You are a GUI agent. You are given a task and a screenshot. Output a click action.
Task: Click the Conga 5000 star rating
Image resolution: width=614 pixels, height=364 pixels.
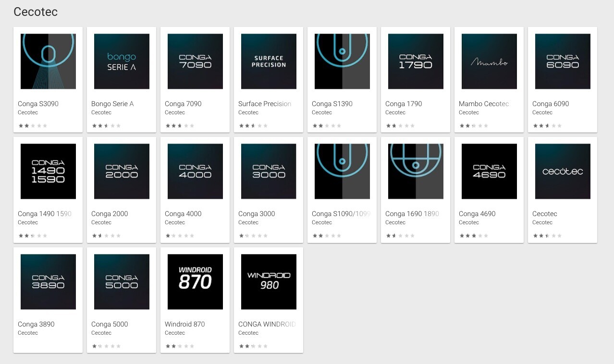click(106, 346)
